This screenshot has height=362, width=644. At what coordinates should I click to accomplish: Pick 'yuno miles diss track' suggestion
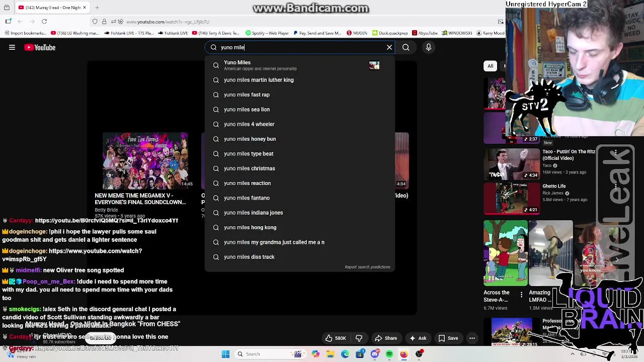point(300,257)
